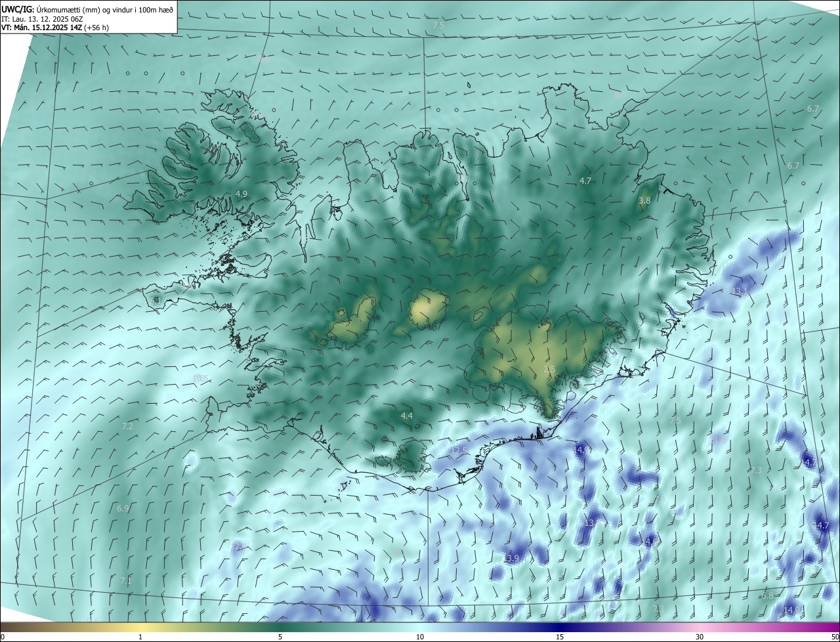Screen dimensions: 840x642
Task: Click the 13.1 value label off the east coast
Action: tap(740, 291)
